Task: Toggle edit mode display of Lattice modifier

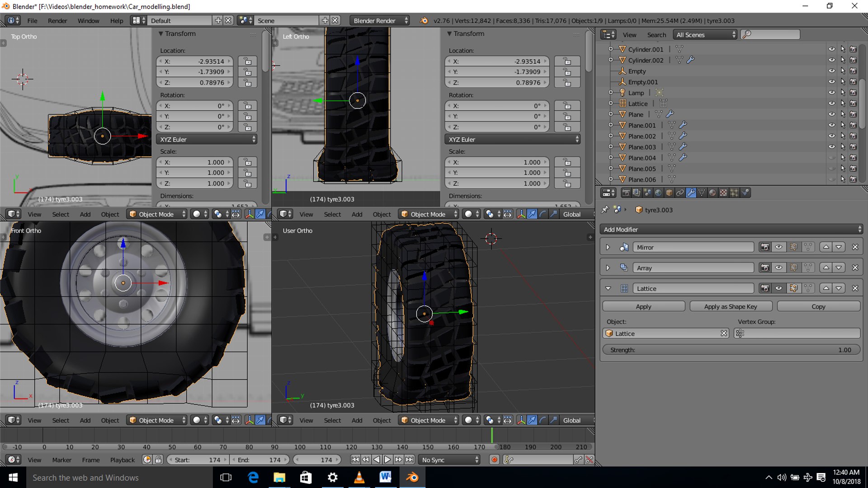Action: tap(793, 288)
